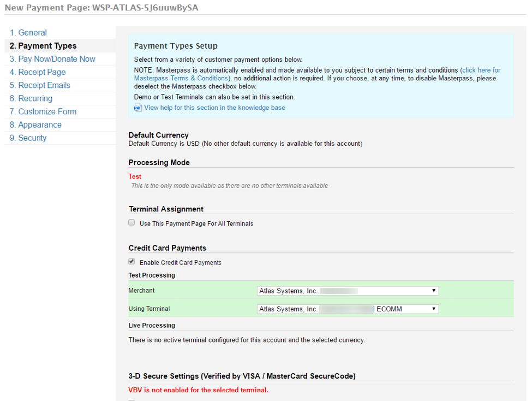This screenshot has height=401, width=532.
Task: Open the Receipt Page settings
Action: (x=38, y=72)
